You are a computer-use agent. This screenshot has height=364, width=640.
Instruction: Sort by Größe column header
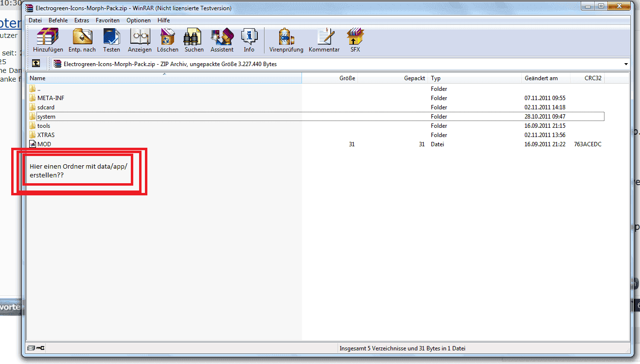pyautogui.click(x=330, y=78)
